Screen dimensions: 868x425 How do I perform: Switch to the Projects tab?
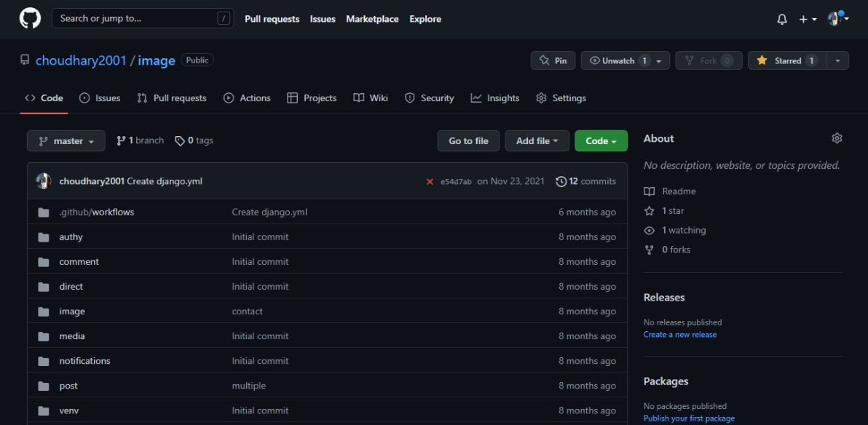coord(312,98)
